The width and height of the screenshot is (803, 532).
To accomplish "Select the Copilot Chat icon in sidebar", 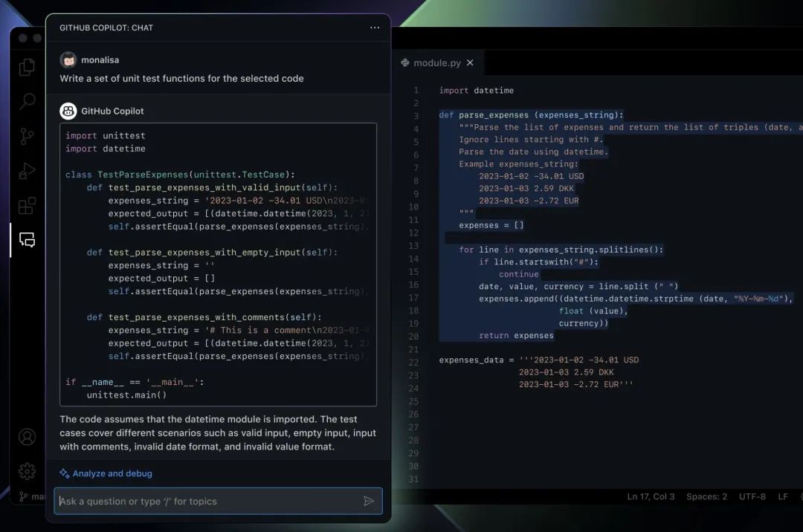I will [x=28, y=239].
